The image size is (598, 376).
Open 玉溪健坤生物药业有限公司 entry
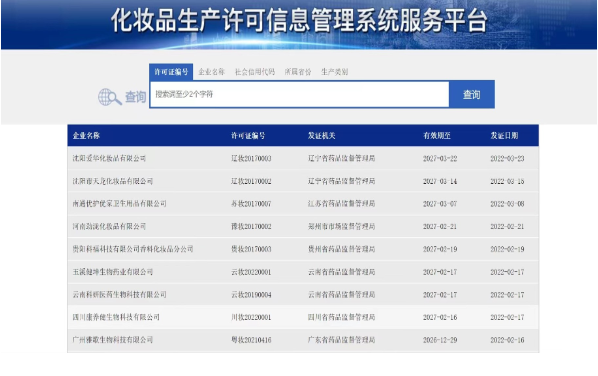pyautogui.click(x=113, y=272)
